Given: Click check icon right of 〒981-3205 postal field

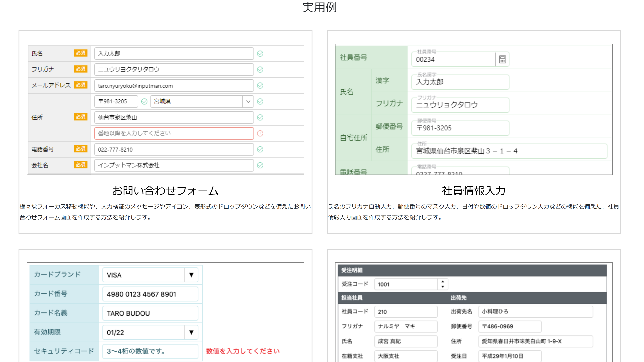Looking at the screenshot, I should click(144, 101).
